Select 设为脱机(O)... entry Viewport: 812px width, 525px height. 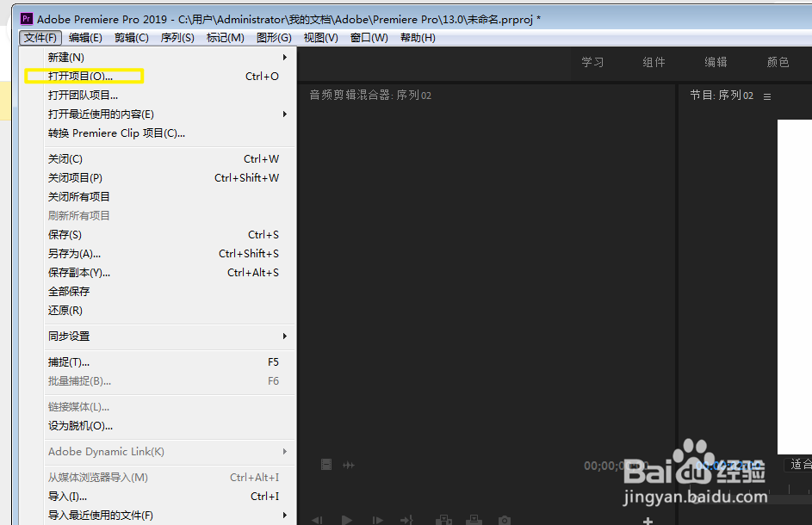coord(158,425)
